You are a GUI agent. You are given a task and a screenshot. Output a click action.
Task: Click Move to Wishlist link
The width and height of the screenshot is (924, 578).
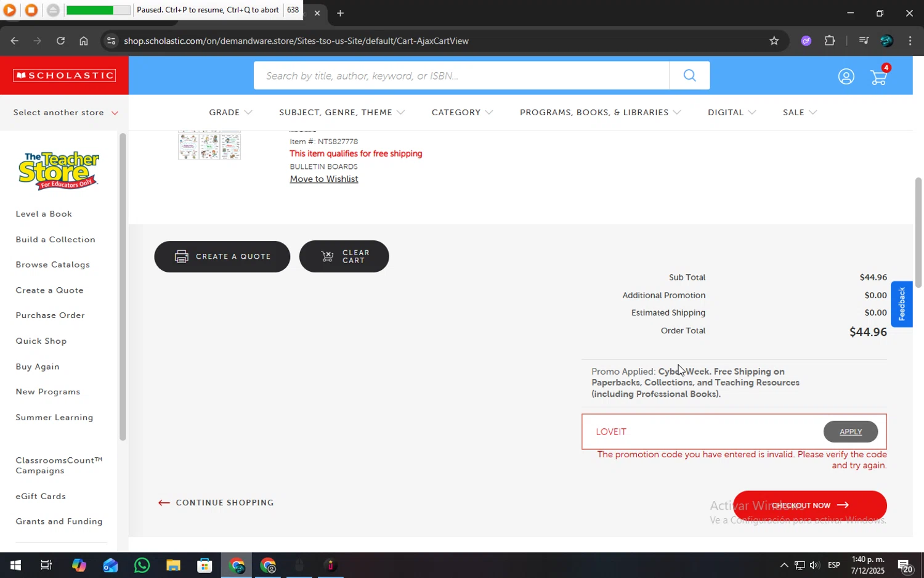coord(323,179)
